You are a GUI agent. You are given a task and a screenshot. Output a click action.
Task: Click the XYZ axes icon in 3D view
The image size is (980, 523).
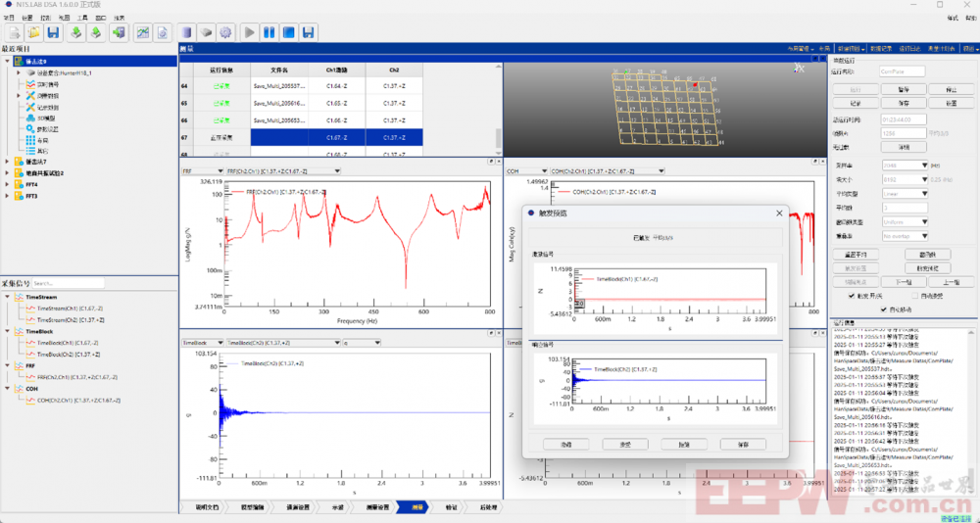[799, 68]
